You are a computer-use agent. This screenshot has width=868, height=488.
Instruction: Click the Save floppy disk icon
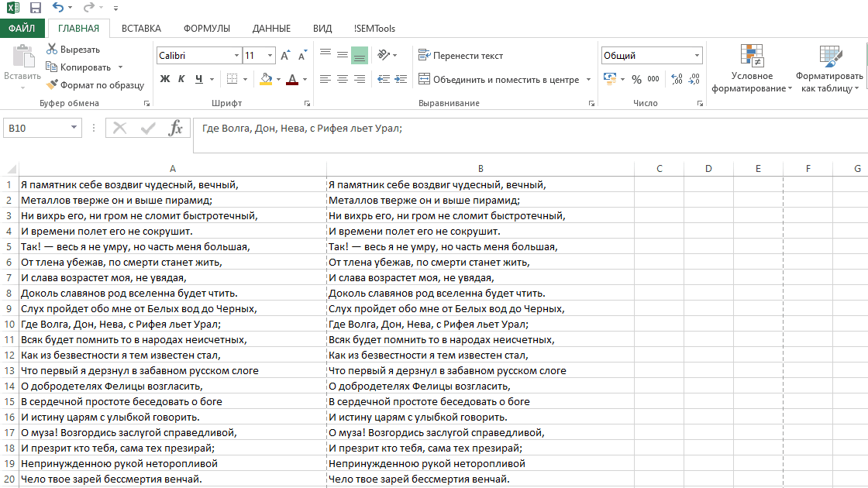pos(35,8)
